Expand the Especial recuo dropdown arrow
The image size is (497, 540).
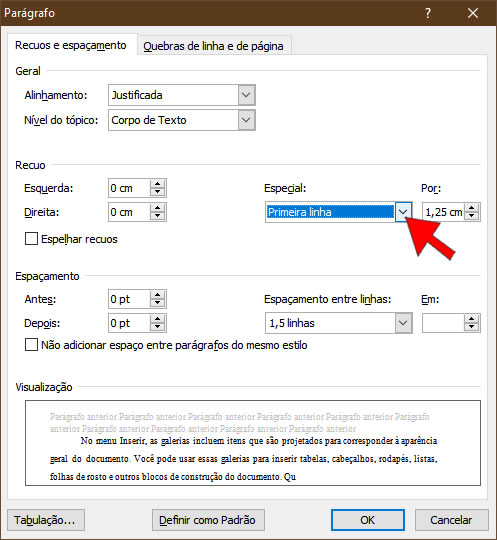click(x=403, y=212)
